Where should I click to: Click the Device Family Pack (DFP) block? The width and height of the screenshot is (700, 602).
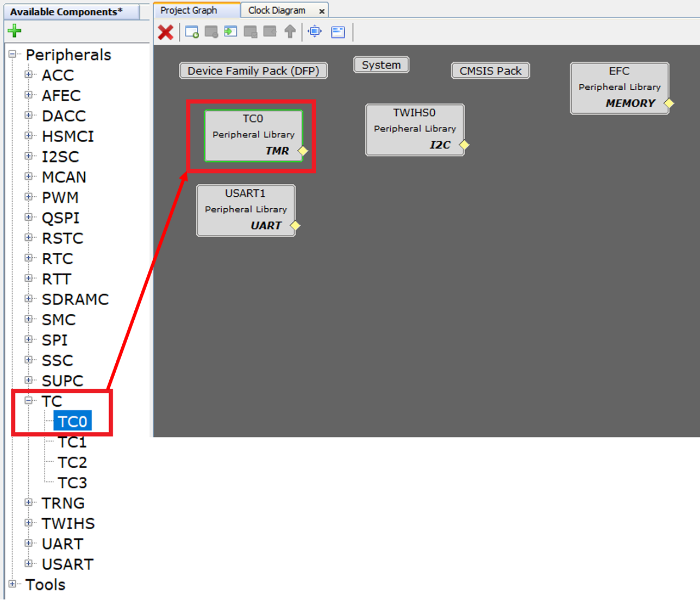pyautogui.click(x=253, y=71)
